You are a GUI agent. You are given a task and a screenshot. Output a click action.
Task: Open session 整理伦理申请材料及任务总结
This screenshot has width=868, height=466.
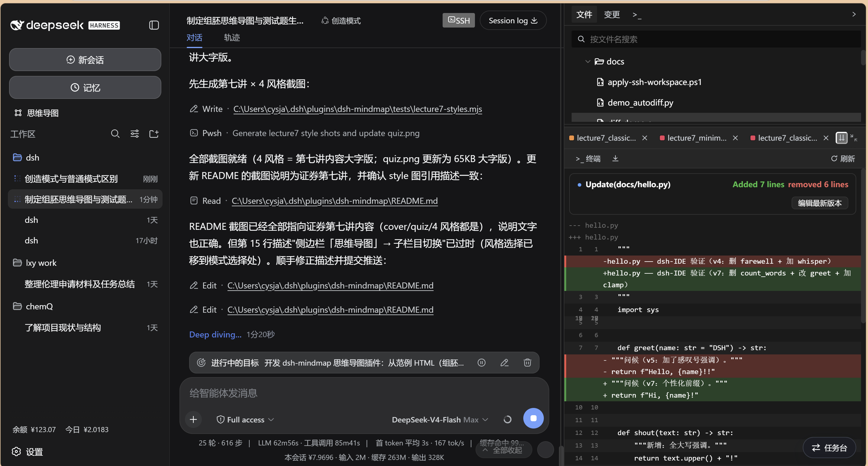85,284
